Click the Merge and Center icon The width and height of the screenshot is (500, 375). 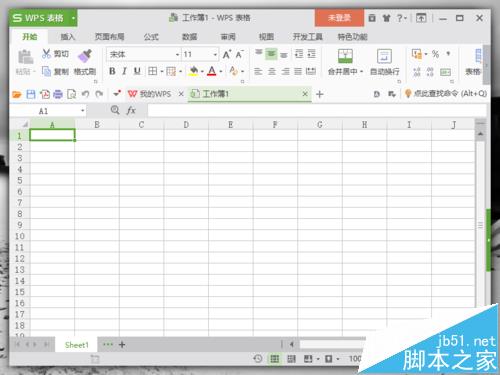coord(345,56)
